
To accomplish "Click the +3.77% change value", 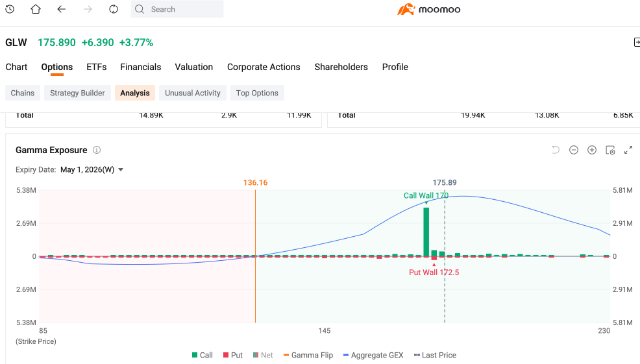I will (x=136, y=42).
